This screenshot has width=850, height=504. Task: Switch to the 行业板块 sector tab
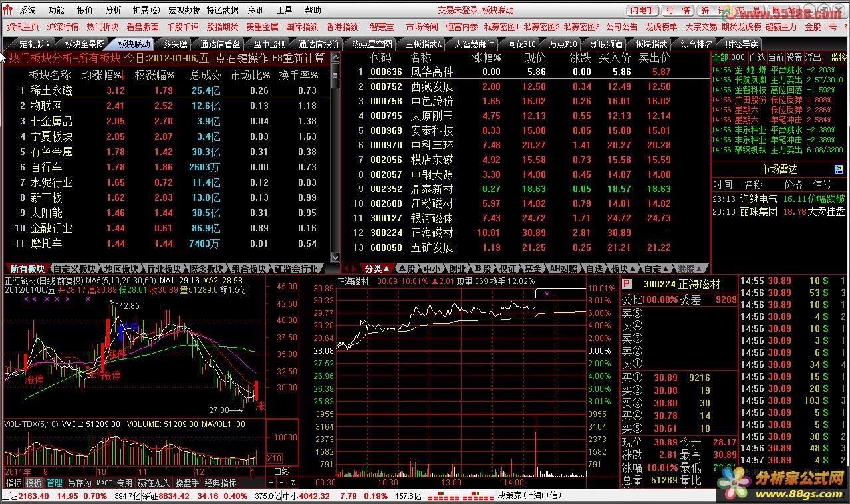pyautogui.click(x=164, y=269)
